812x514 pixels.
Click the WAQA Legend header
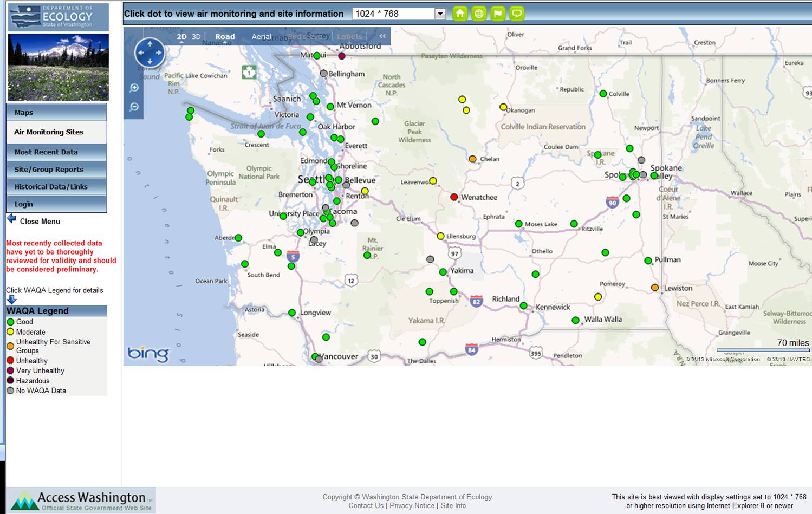pyautogui.click(x=57, y=311)
